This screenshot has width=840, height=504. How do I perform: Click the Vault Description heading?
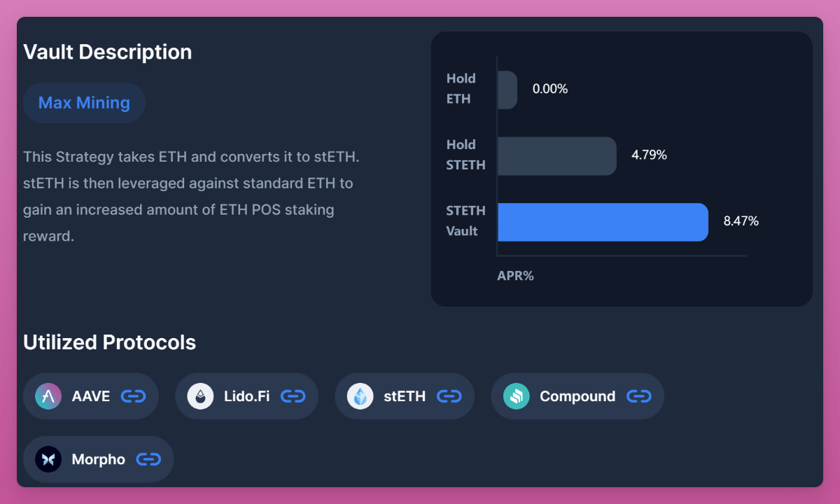(107, 52)
